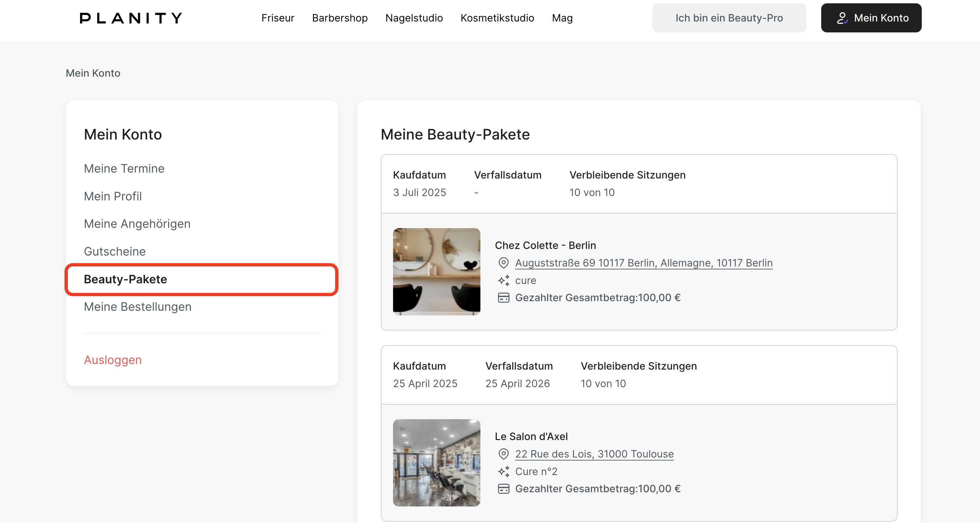Click location pin icon for Le Salon d'Axel

click(503, 454)
